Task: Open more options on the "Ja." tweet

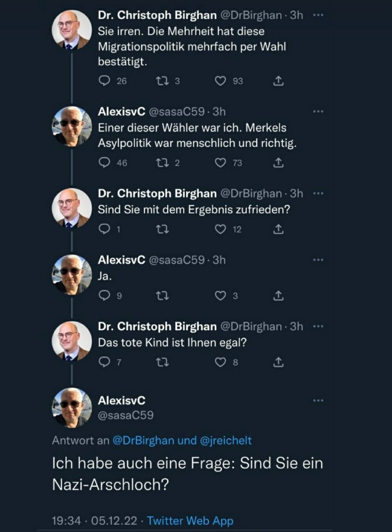Action: pos(318,260)
